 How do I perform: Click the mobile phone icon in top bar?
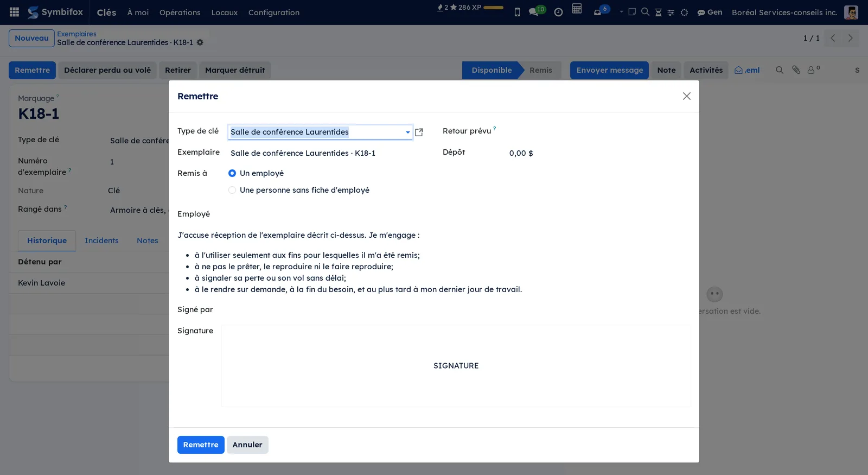(x=518, y=12)
